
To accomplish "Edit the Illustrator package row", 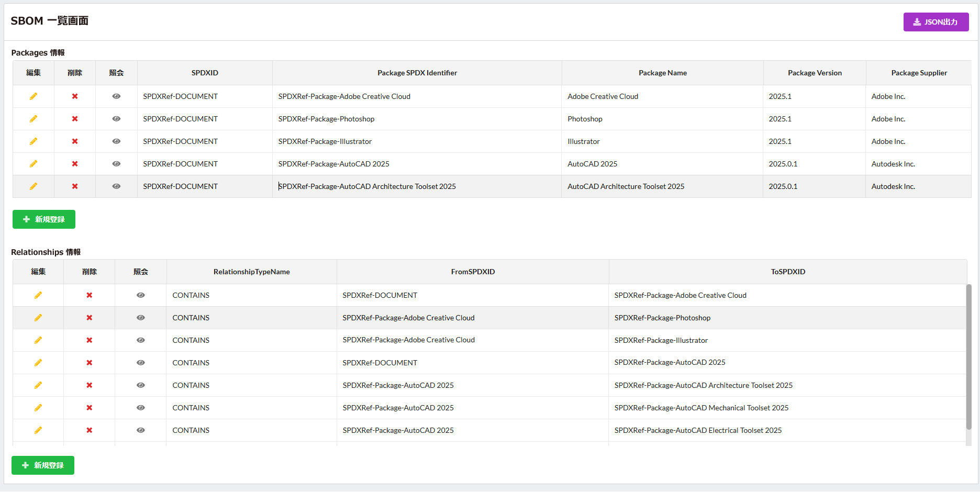I will (34, 141).
